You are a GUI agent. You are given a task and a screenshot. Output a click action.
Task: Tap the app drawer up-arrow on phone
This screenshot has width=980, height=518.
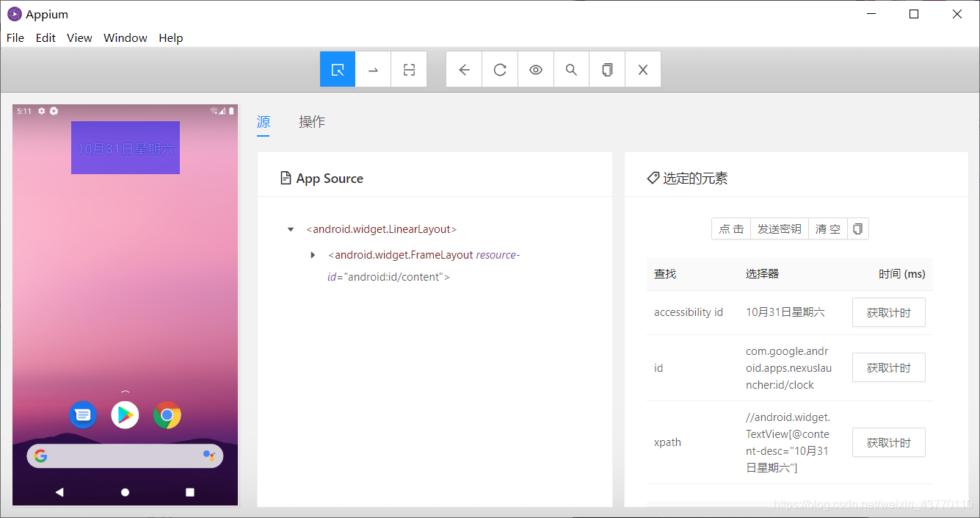125,391
